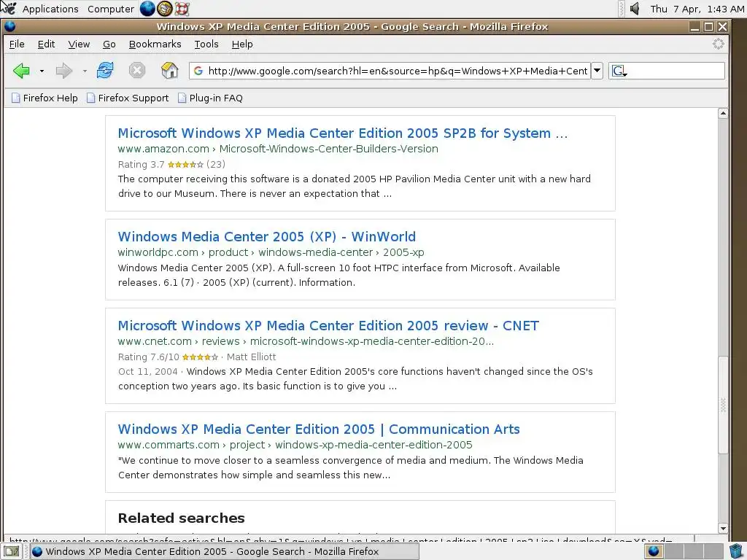
Task: Reload the page with the Refresh icon
Action: coord(105,71)
